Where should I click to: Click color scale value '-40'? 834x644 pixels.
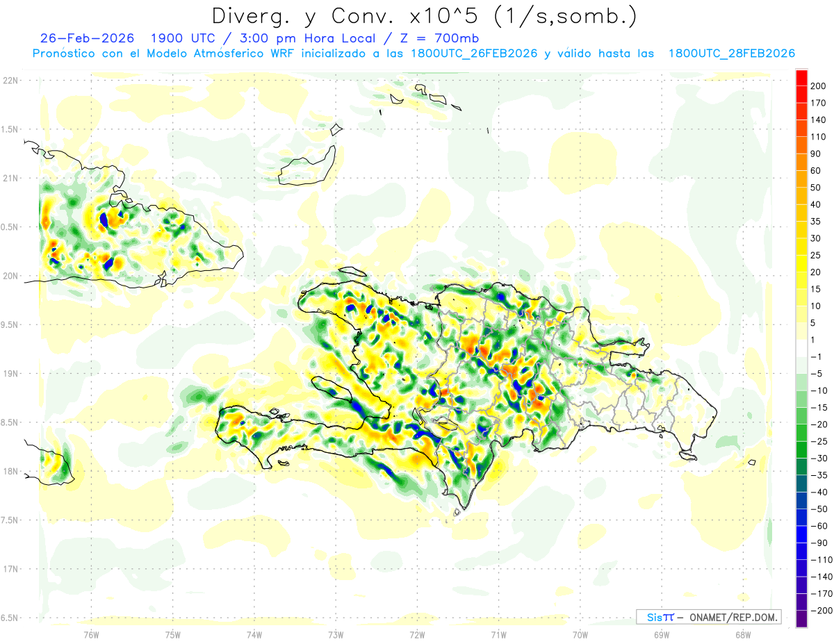pos(821,493)
